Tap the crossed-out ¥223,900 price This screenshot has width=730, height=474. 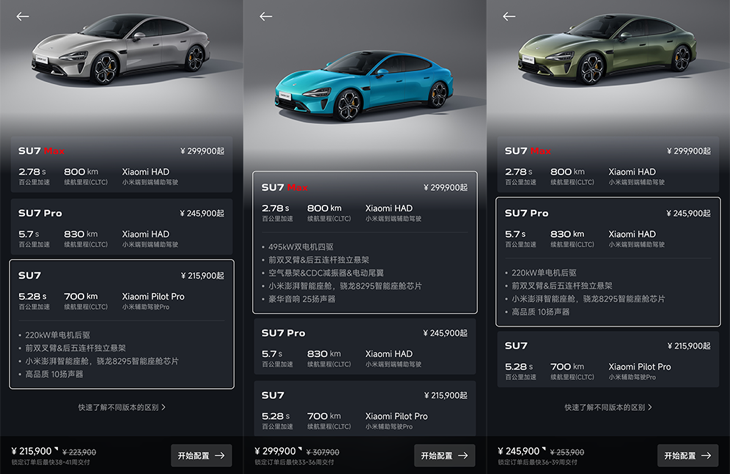pos(79,452)
